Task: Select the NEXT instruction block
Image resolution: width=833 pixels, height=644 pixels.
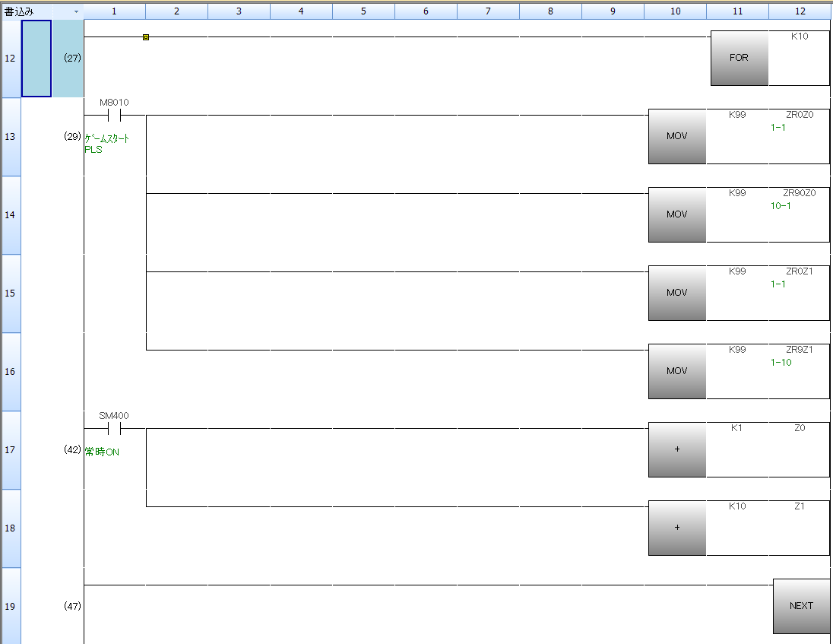Action: (801, 606)
